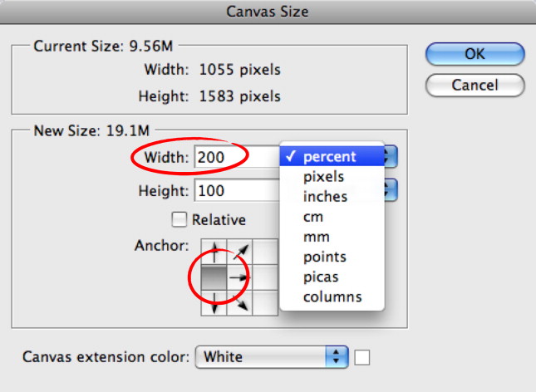Click the diagonal up-right anchor arrow
The height and width of the screenshot is (392, 536).
[238, 250]
